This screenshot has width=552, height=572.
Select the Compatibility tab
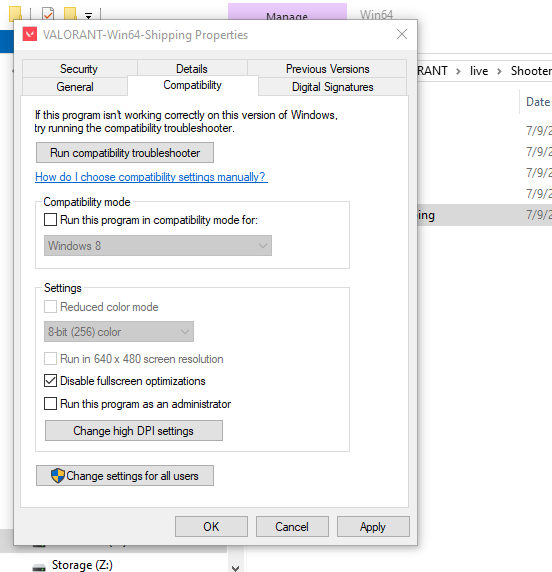192,85
